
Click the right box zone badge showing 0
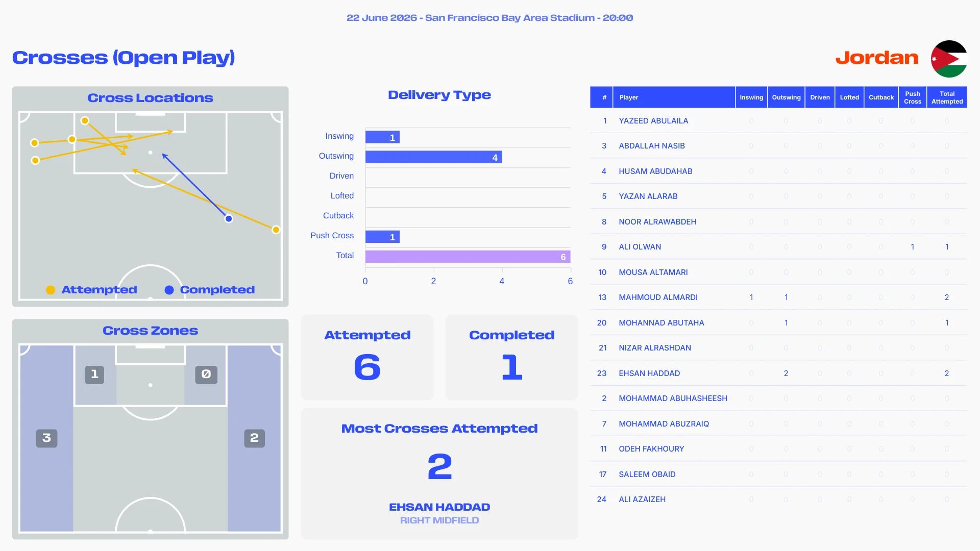click(206, 374)
